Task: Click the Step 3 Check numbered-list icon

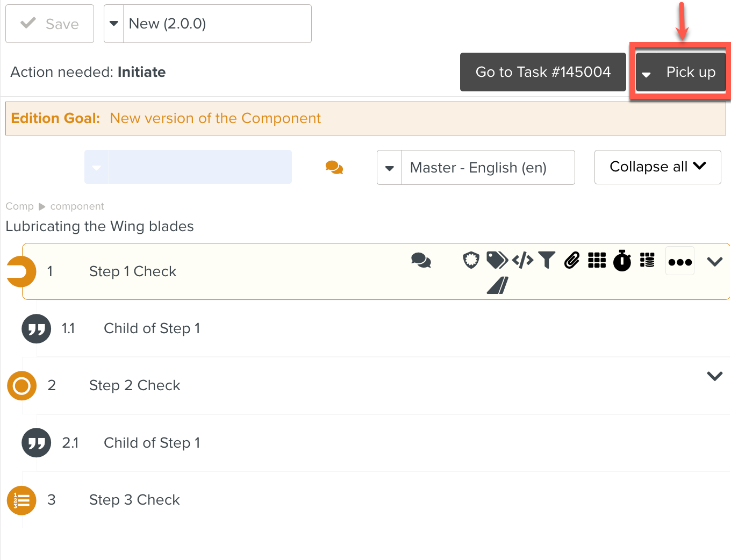Action: (x=21, y=500)
